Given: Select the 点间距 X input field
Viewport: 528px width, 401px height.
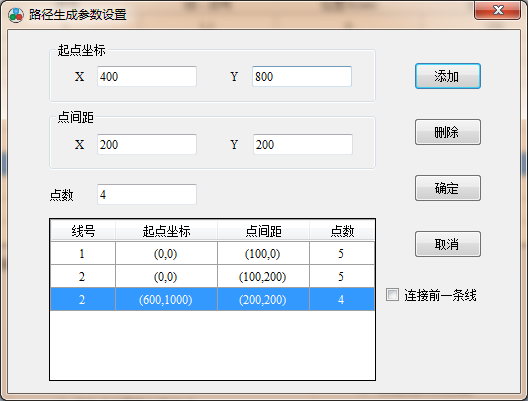Looking at the screenshot, I should (147, 144).
